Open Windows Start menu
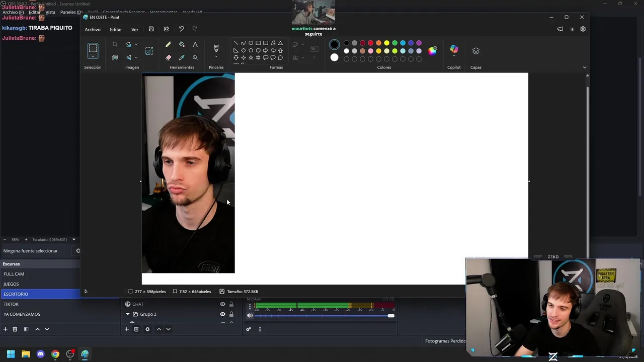 11,354
